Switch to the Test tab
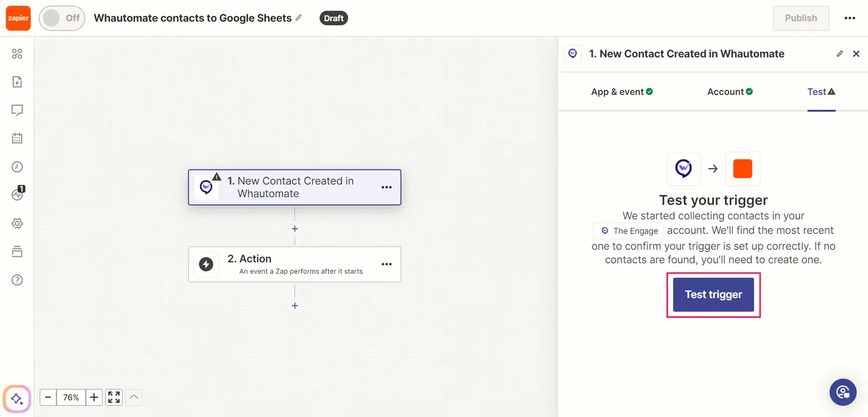 pos(821,92)
